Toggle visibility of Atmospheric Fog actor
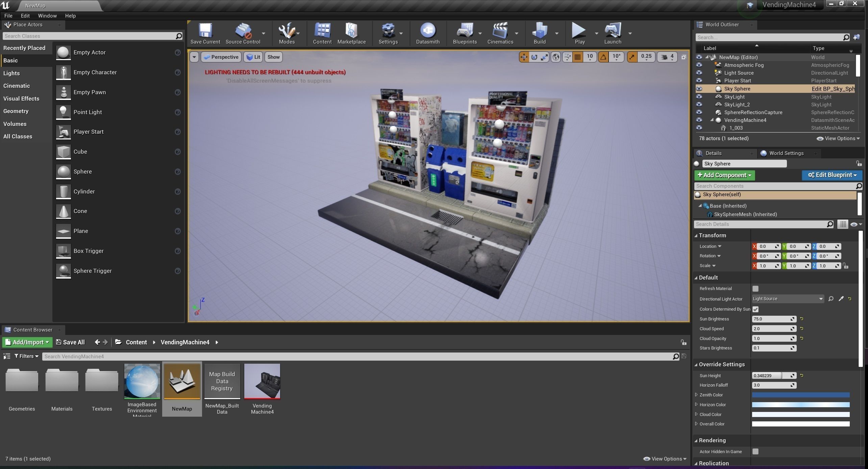Screen dimensions: 868x469 click(x=699, y=65)
